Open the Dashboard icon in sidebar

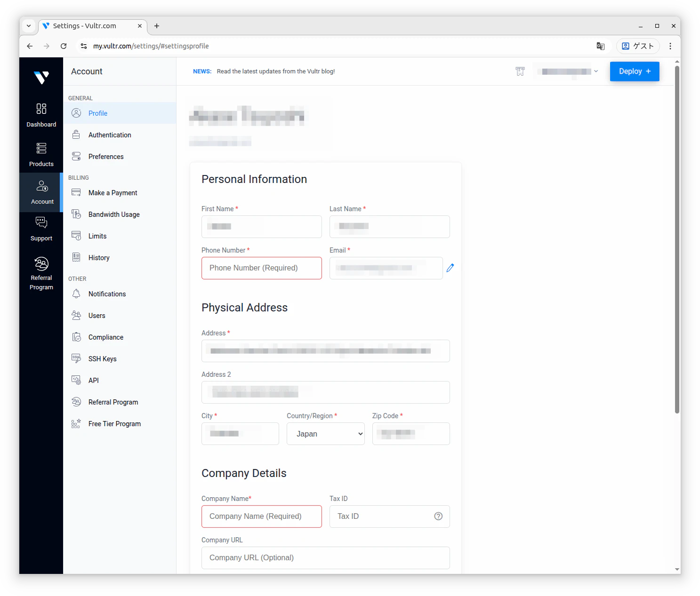(41, 109)
